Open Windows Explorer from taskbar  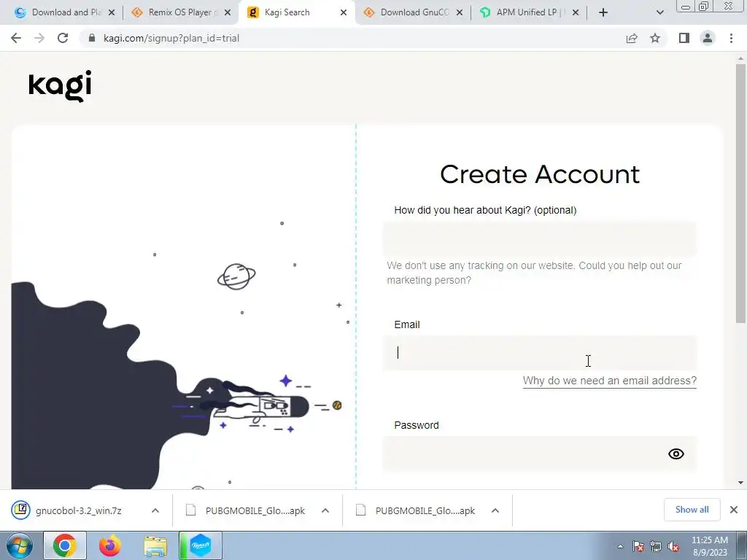pyautogui.click(x=155, y=545)
